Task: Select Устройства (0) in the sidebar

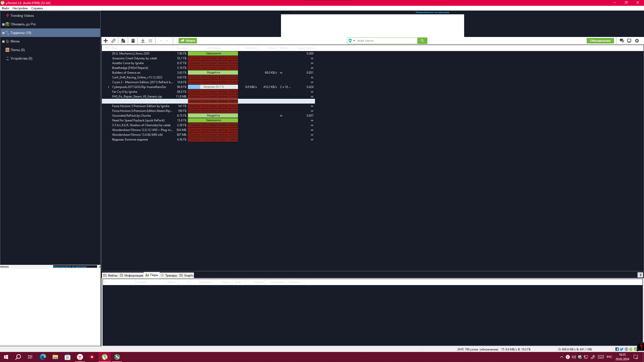Action: [21, 58]
